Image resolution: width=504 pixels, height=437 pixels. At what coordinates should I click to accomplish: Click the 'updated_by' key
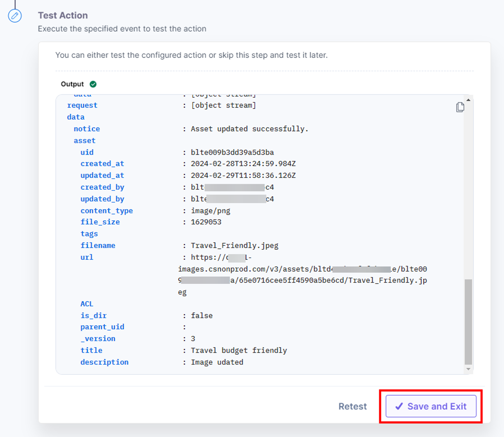102,199
